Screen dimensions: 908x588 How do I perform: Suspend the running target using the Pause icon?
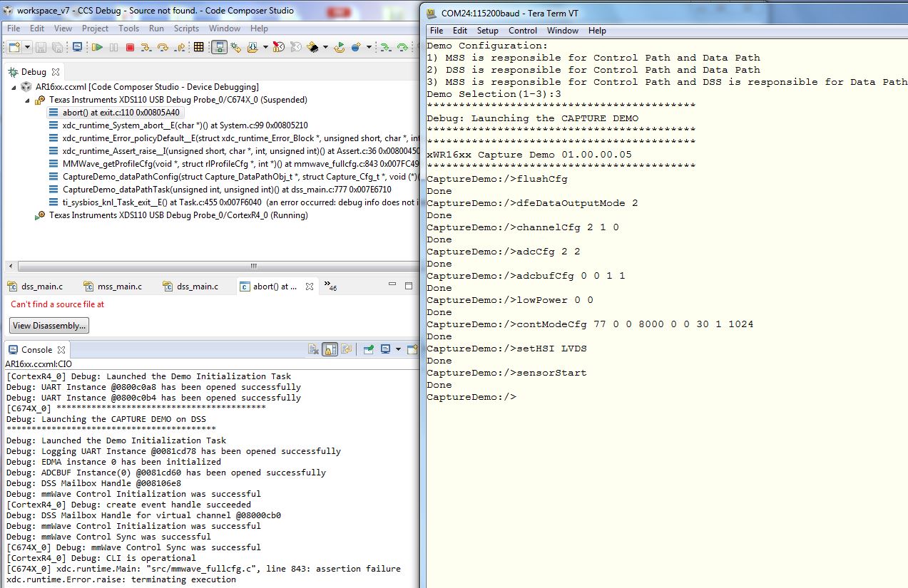114,46
